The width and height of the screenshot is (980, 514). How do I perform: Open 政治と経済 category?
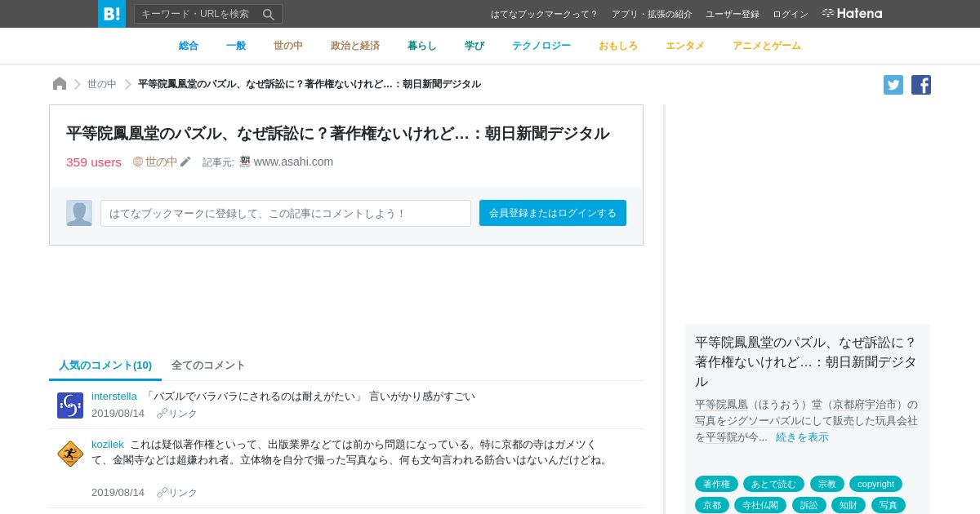point(355,46)
